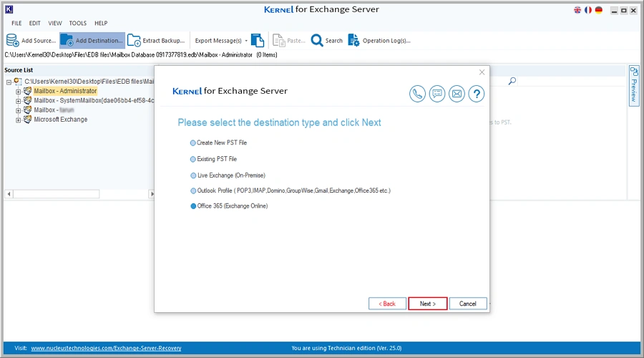Click the Export Message(s) button
This screenshot has height=358, width=644.
click(218, 41)
